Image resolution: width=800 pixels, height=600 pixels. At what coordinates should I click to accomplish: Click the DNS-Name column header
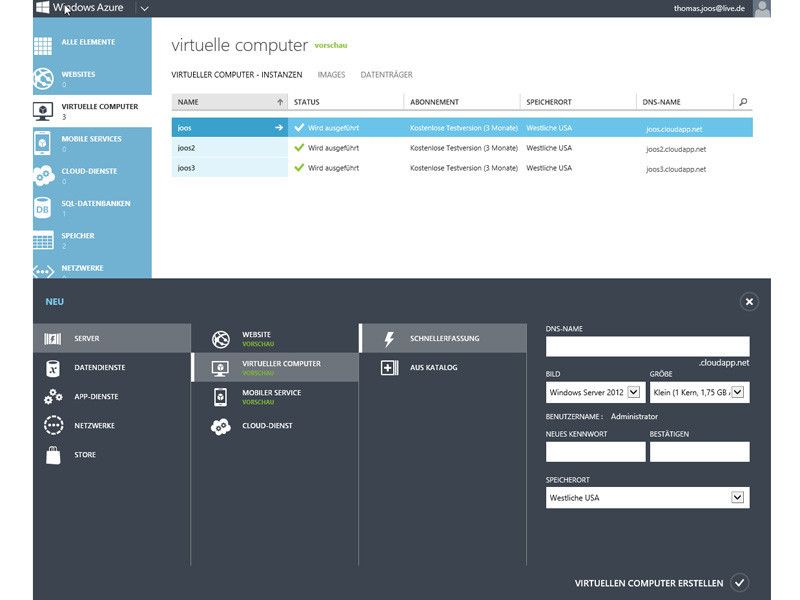(661, 102)
